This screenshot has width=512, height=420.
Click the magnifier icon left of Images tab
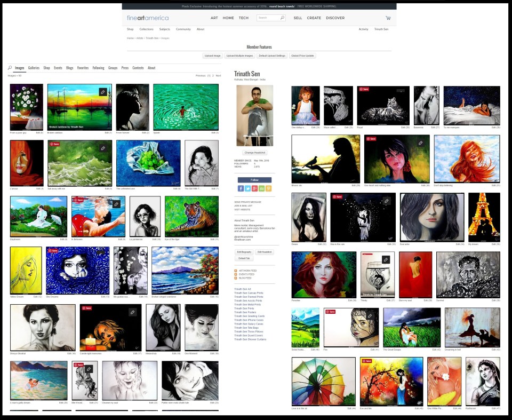coord(10,68)
